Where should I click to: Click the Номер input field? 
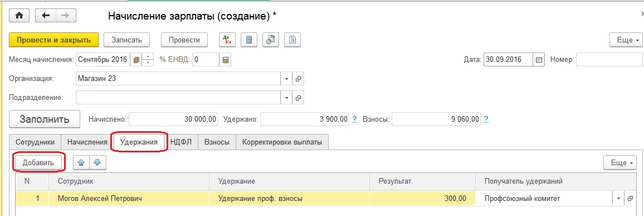tap(609, 60)
